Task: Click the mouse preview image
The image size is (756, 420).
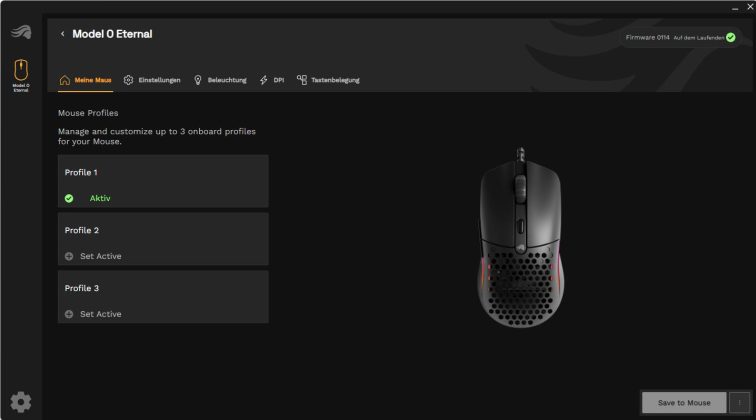Action: pyautogui.click(x=520, y=238)
